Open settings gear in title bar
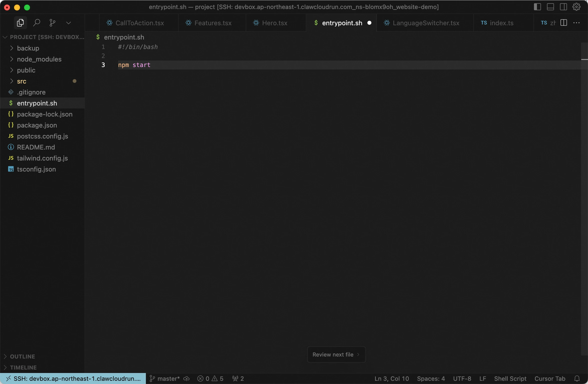Viewport: 588px width, 384px height. [x=576, y=7]
